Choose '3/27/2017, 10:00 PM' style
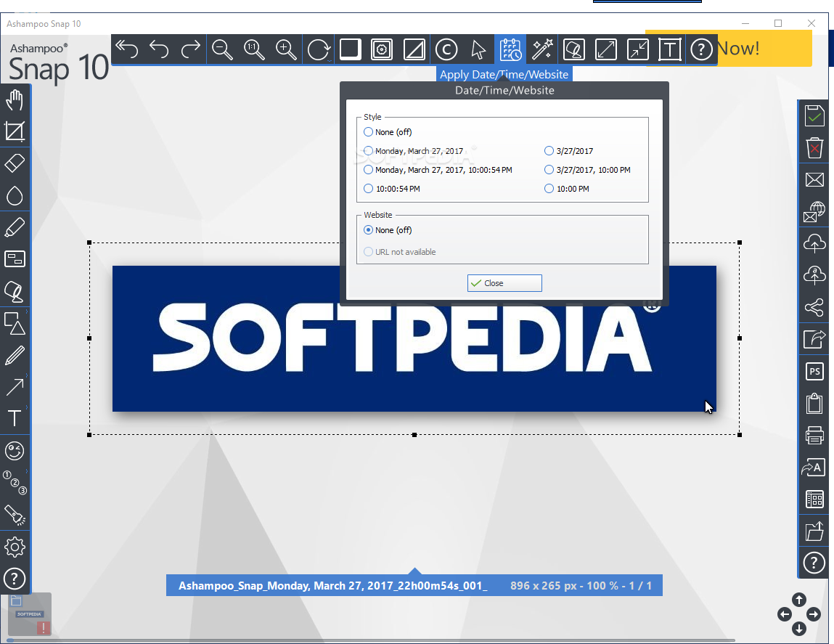834x644 pixels. coord(549,170)
